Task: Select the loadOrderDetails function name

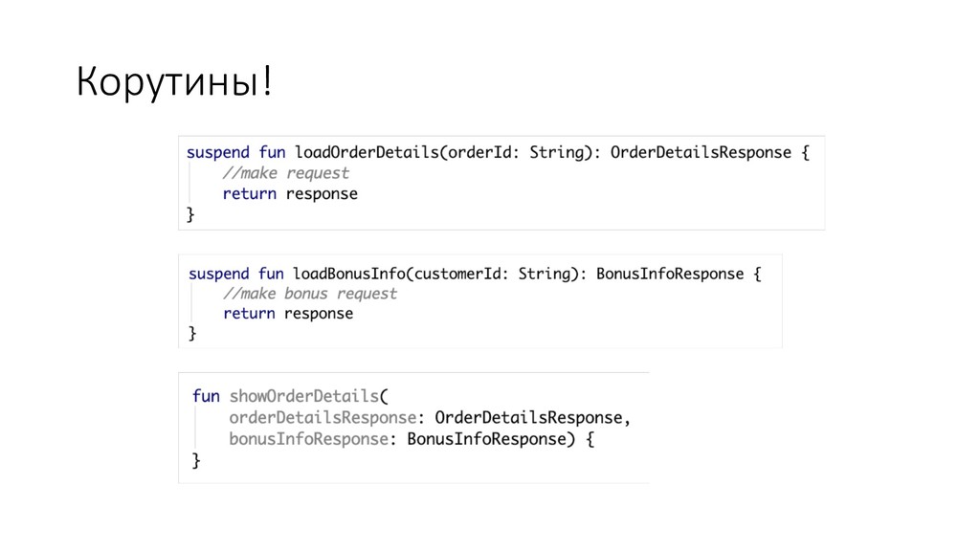Action: [367, 152]
